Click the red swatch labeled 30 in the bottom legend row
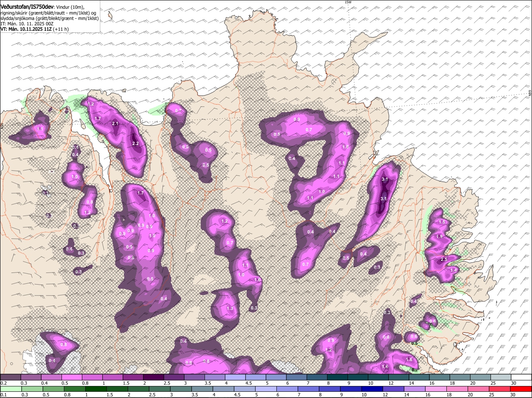 pyautogui.click(x=521, y=389)
